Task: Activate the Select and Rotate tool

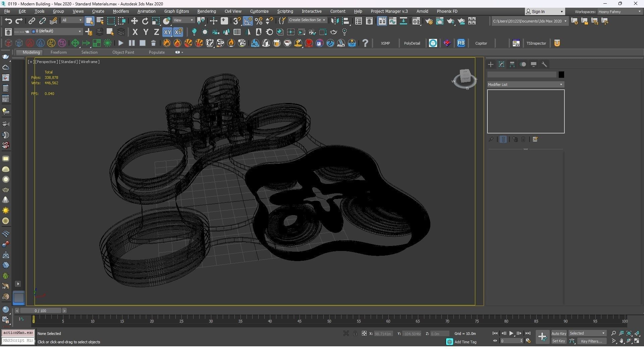Action: click(x=145, y=21)
